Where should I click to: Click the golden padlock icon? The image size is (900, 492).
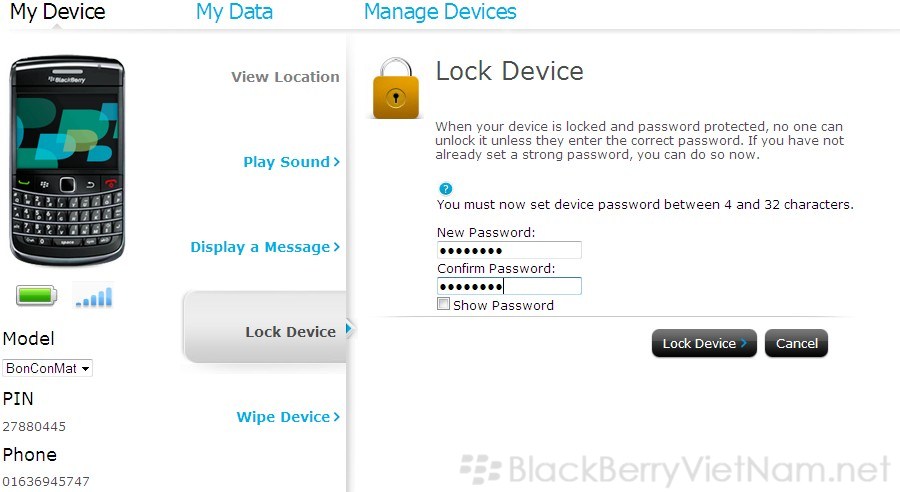coord(396,87)
